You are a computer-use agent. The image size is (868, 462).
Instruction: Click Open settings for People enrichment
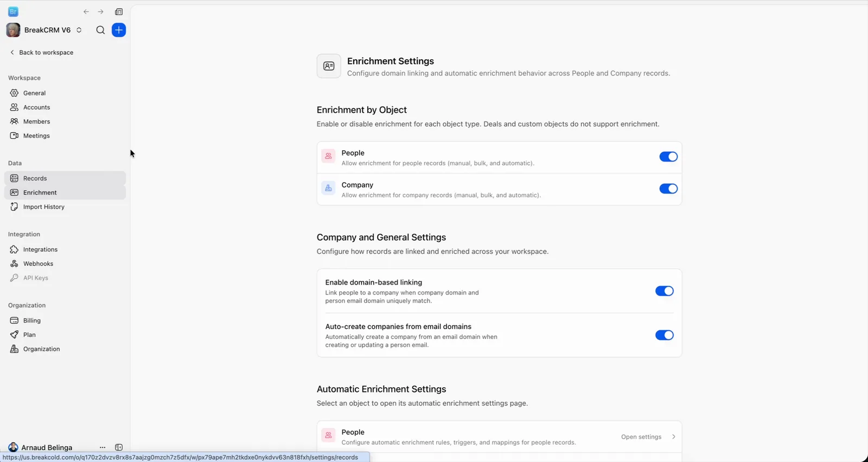(x=641, y=437)
